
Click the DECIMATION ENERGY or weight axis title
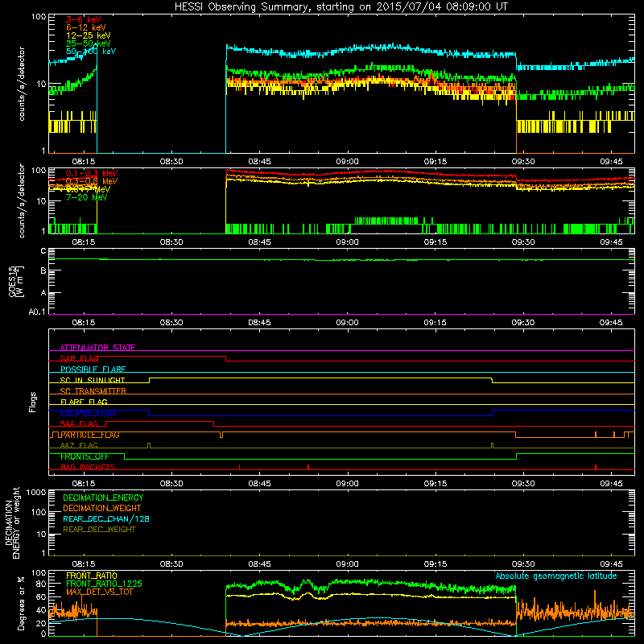[12, 523]
